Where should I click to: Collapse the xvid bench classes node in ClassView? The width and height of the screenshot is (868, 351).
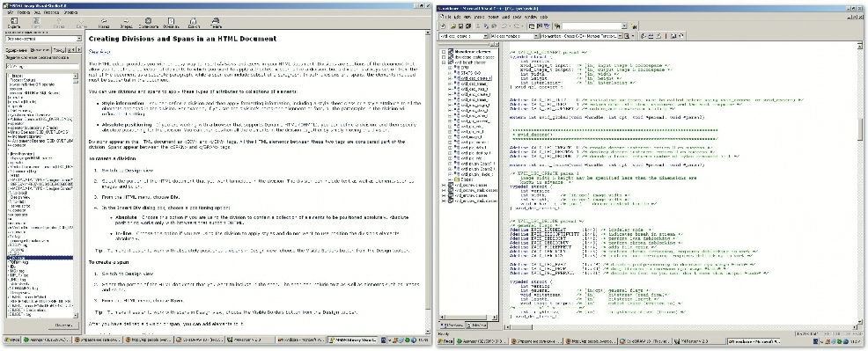coord(444,62)
